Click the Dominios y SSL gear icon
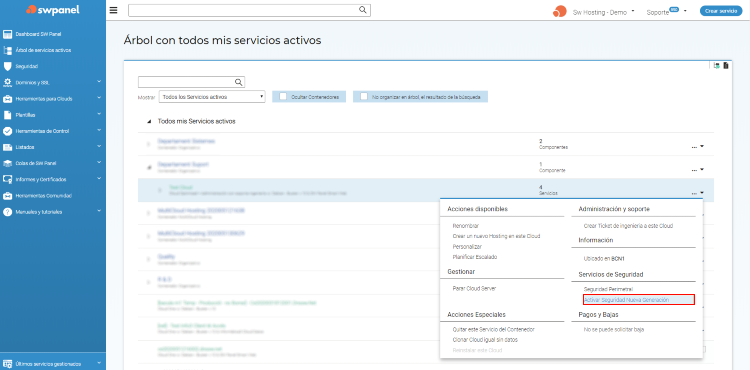This screenshot has height=370, width=750. click(x=7, y=83)
